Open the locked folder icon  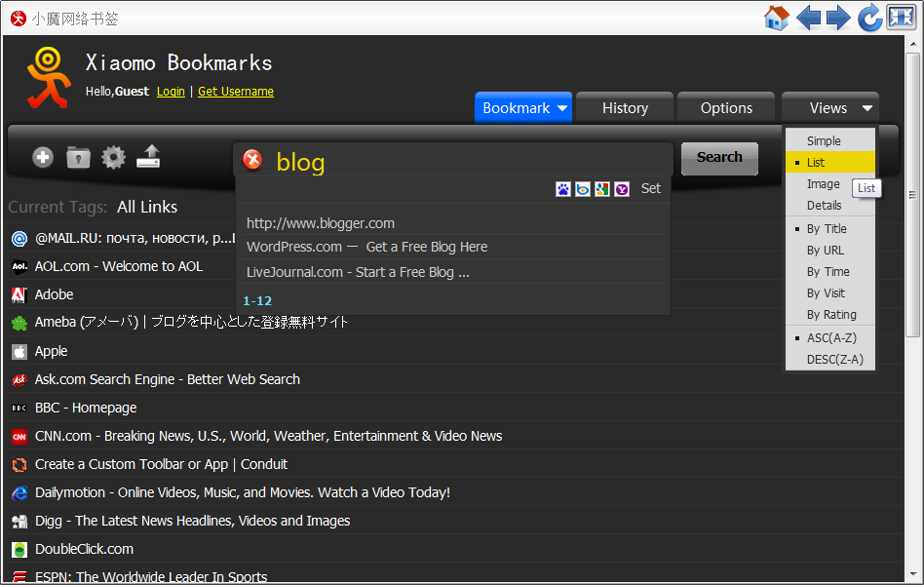pos(78,157)
